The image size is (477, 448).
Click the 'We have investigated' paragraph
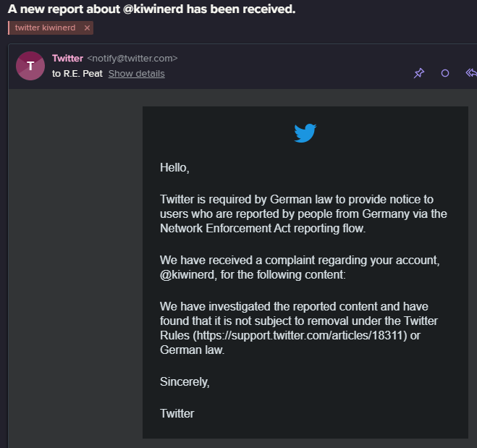click(x=299, y=328)
